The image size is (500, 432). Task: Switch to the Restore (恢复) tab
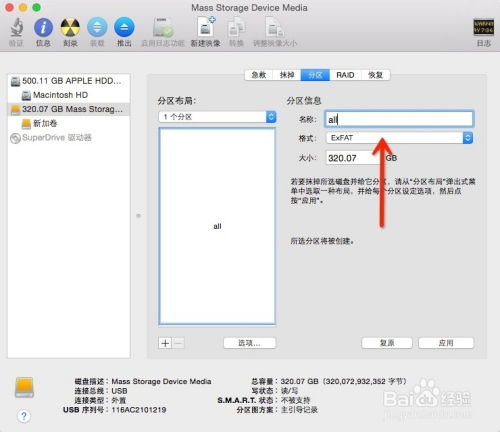point(375,75)
